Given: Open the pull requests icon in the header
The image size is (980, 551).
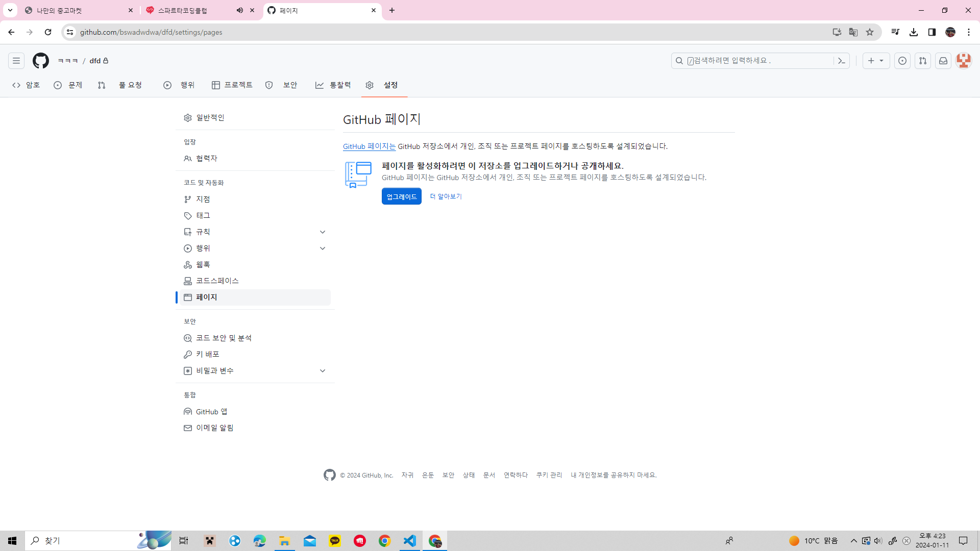Looking at the screenshot, I should click(x=923, y=61).
